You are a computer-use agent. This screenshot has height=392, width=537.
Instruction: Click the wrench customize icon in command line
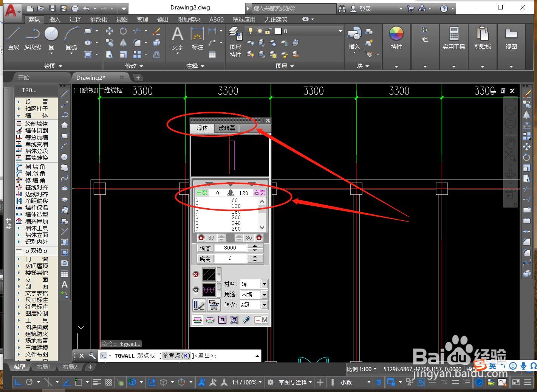92,356
